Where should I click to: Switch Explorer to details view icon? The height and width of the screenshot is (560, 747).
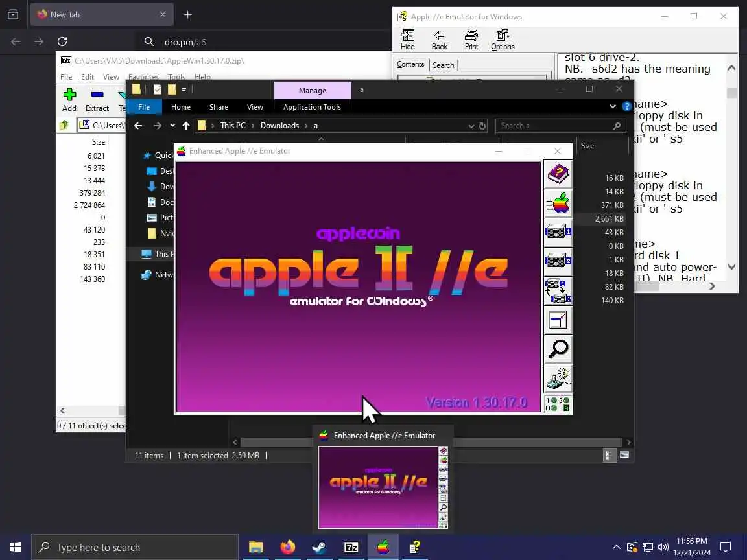click(608, 455)
